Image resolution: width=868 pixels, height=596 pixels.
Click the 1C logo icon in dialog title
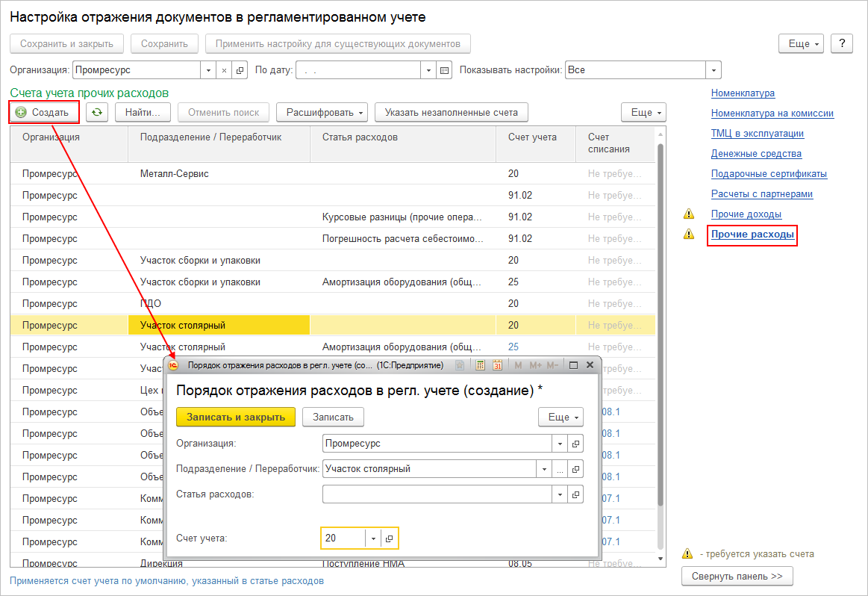click(x=173, y=365)
